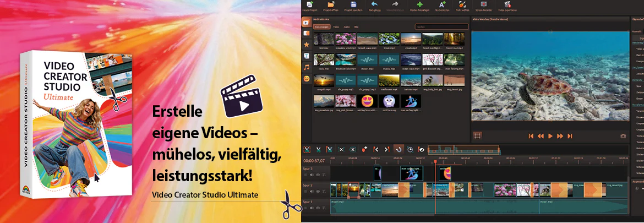Click the scissors-with-marker cut tool
The image size is (644, 223).
(x=329, y=149)
